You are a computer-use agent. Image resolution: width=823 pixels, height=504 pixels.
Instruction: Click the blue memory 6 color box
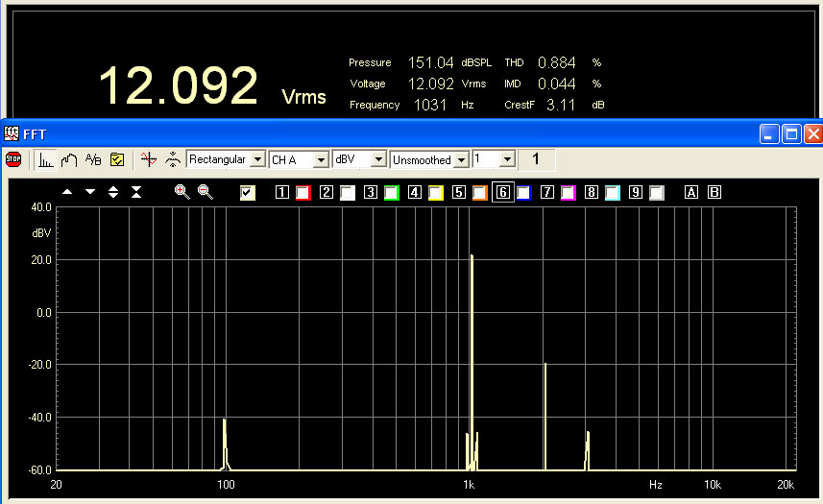[x=523, y=193]
